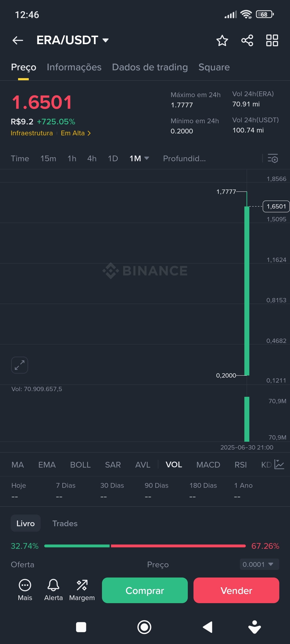The image size is (290, 644).
Task: Expand the 1M timeframe dropdown
Action: (139, 158)
